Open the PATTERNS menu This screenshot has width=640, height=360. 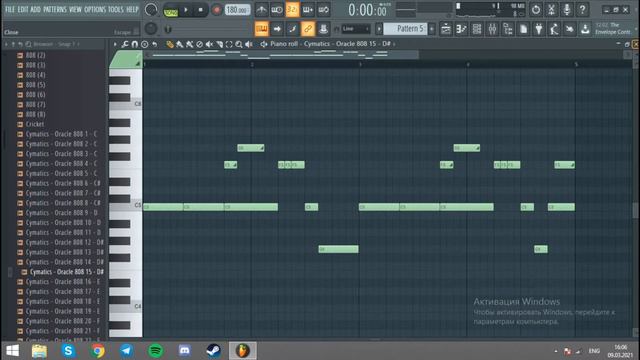click(x=55, y=9)
